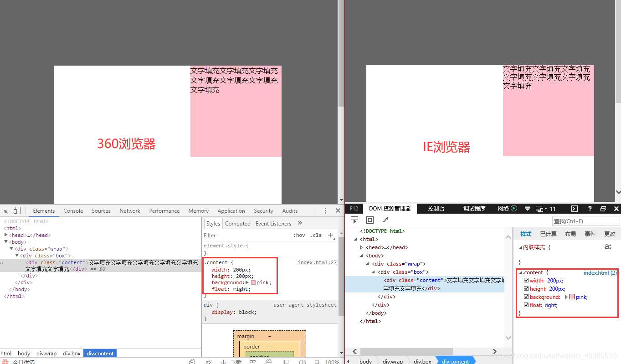621x364 pixels.
Task: Collapse the html node in IE DOM explorer
Action: [x=356, y=239]
